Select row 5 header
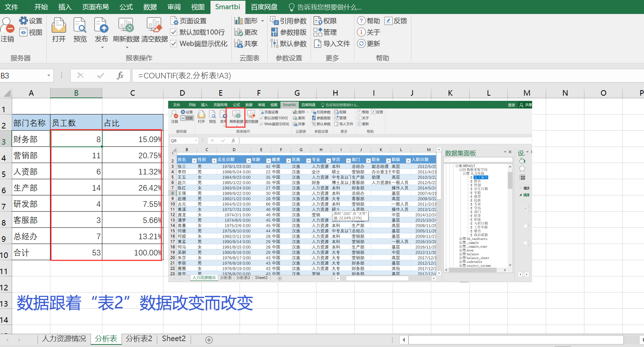The width and height of the screenshot is (644, 347). click(6, 171)
